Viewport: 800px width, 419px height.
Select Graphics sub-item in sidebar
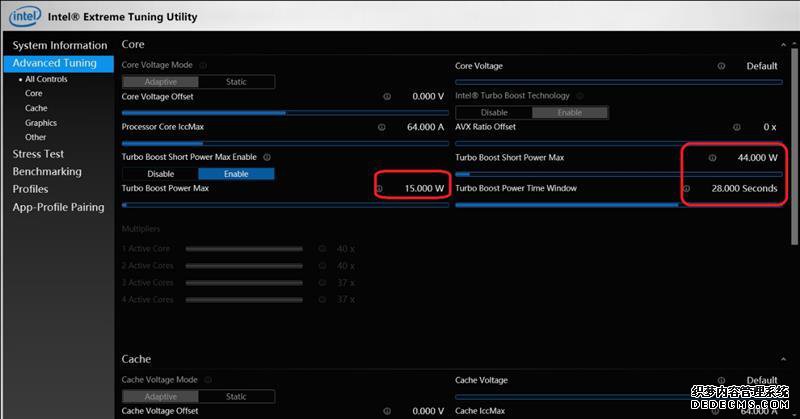point(41,123)
